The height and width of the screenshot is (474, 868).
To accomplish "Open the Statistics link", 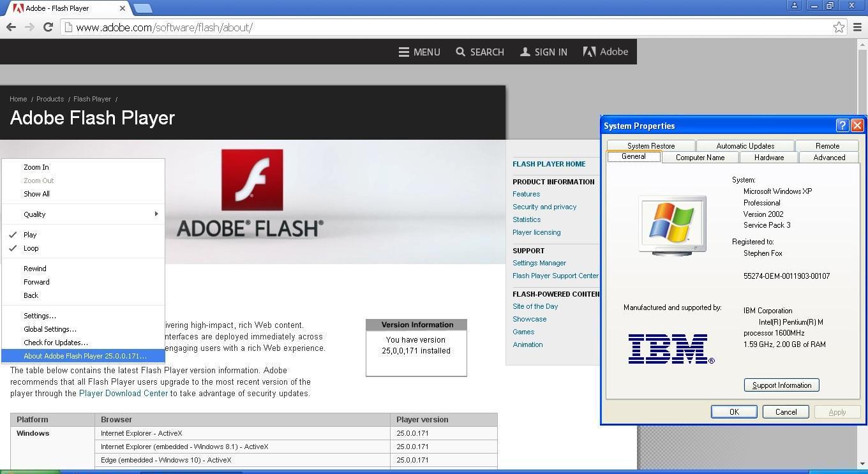I will point(527,219).
